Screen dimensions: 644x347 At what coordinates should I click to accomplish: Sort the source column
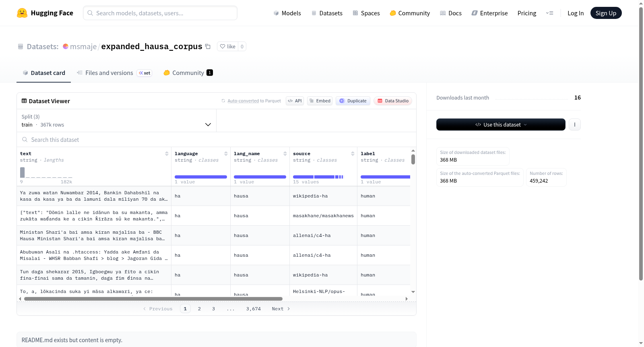pos(353,154)
